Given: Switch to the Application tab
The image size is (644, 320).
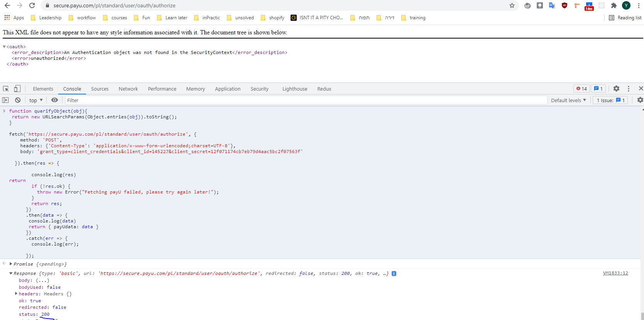Looking at the screenshot, I should [x=228, y=89].
